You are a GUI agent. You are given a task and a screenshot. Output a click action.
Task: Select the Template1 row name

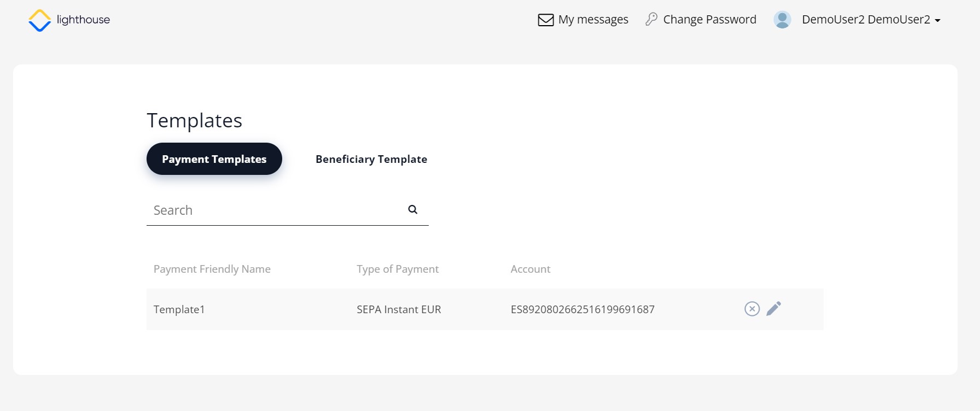click(x=179, y=309)
